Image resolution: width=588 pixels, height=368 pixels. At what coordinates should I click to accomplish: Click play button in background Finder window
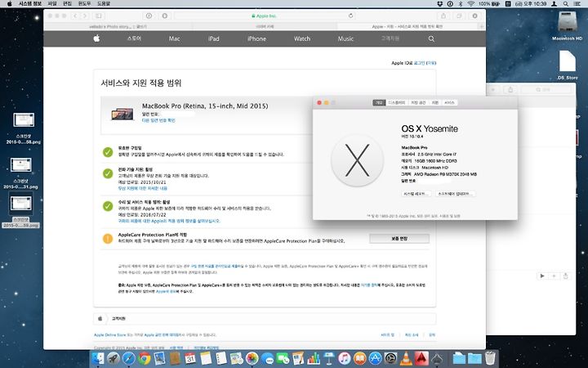542,276
